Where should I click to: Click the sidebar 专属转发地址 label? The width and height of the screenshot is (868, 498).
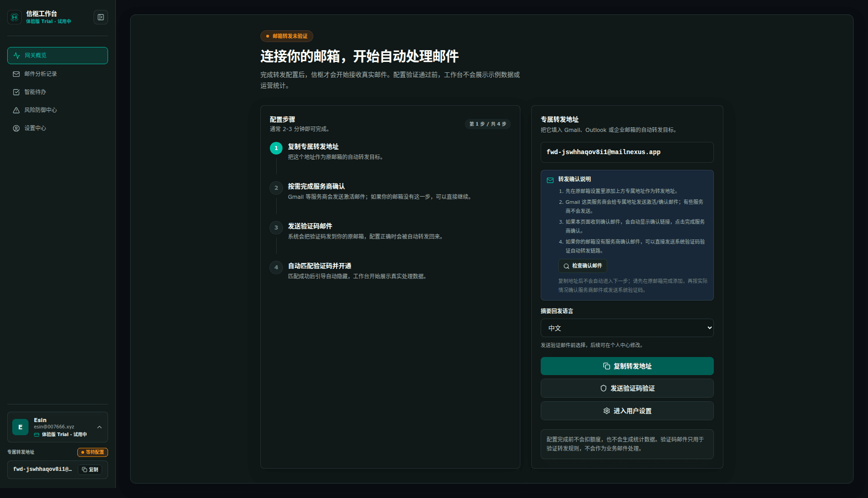click(21, 452)
